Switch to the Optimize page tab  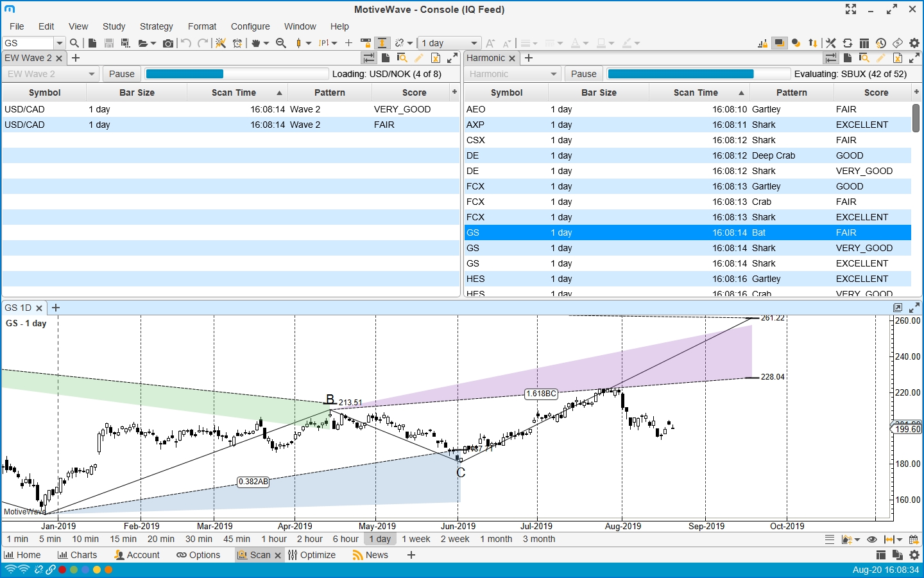coord(312,555)
